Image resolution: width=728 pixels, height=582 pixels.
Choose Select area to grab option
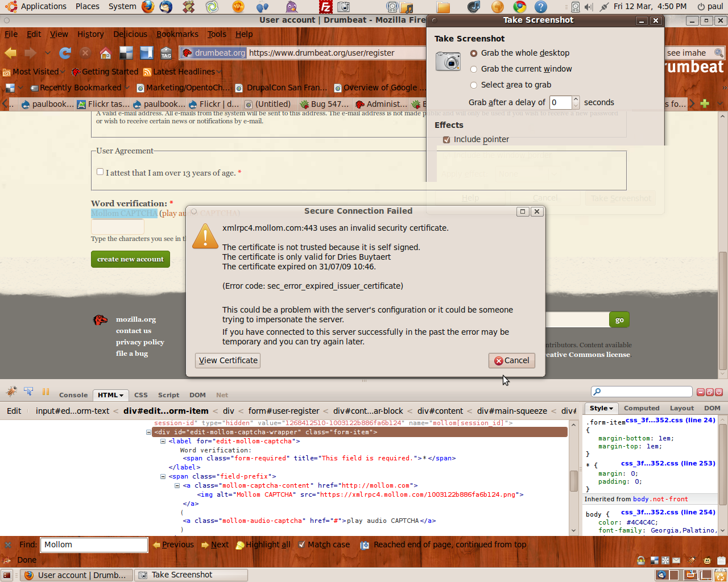click(x=510, y=85)
